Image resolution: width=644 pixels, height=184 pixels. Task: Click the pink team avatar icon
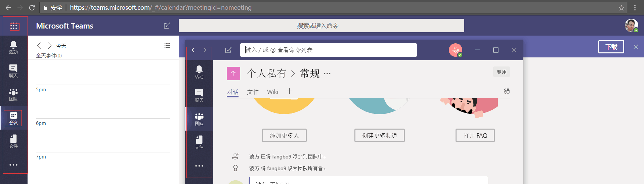click(x=233, y=73)
